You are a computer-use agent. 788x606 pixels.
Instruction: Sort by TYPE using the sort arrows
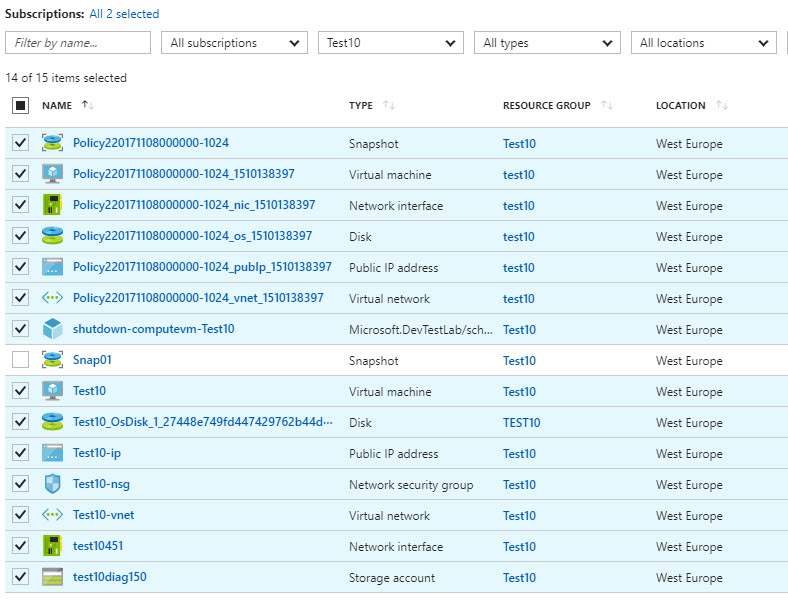[389, 105]
